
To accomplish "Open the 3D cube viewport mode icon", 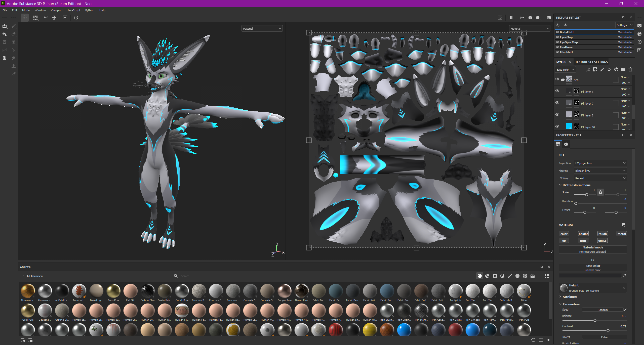I will coord(530,18).
